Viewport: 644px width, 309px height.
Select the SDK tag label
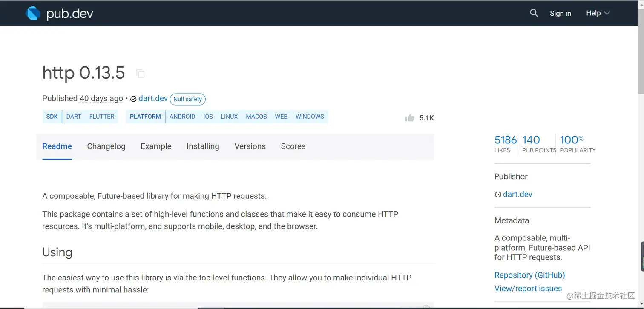[x=52, y=117]
